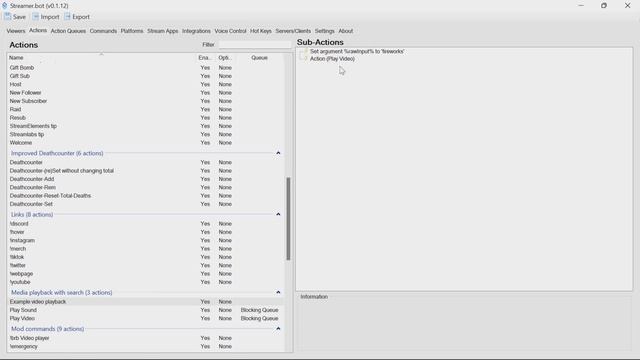
Task: Select Set argument %rawInput% sub-action
Action: [x=357, y=51]
